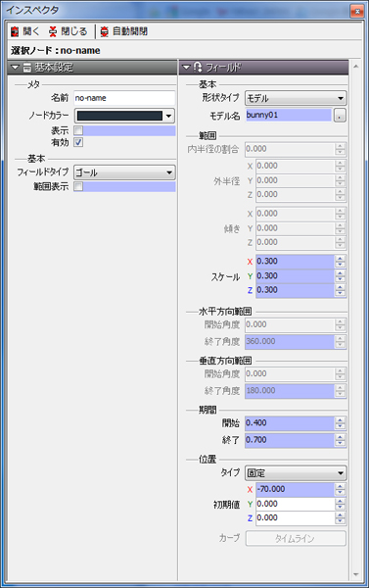Increase the 期間 開始 value with up arrow
369x588 pixels.
(x=341, y=420)
